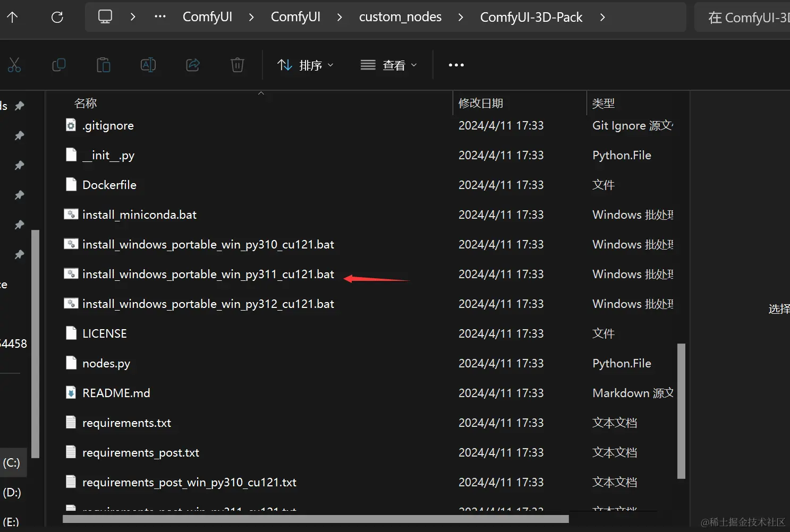
Task: Click the py312 install batch file icon
Action: [71, 303]
